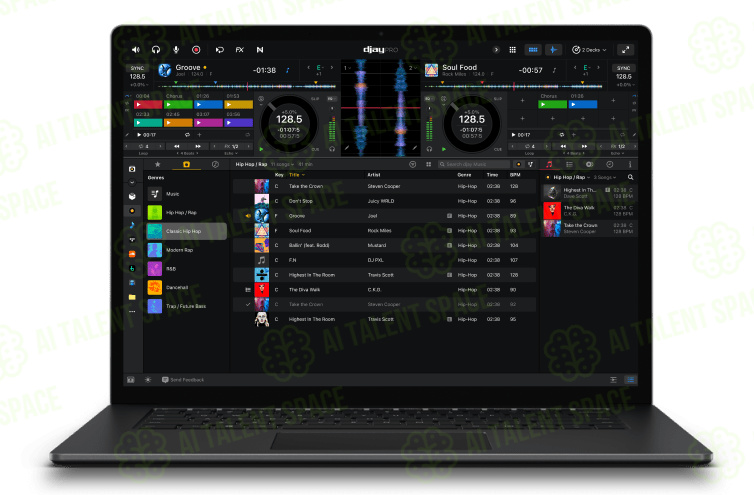The image size is (754, 495).
Task: Open the history clock tab on right panel
Action: pyautogui.click(x=609, y=165)
